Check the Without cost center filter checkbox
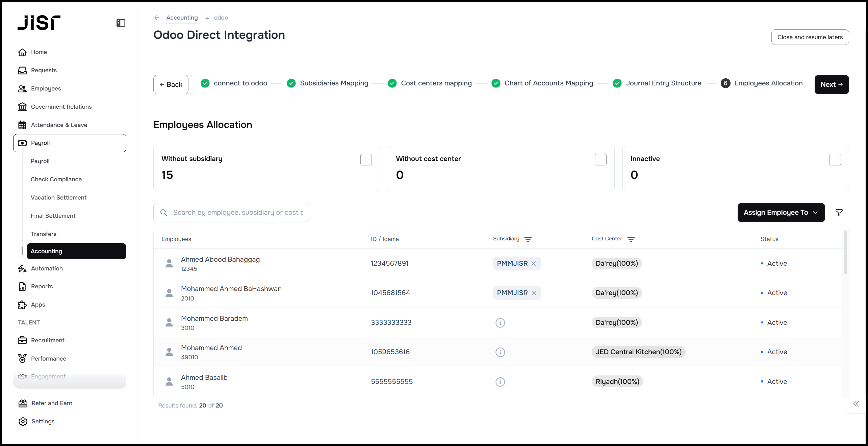The height and width of the screenshot is (446, 868). point(600,160)
